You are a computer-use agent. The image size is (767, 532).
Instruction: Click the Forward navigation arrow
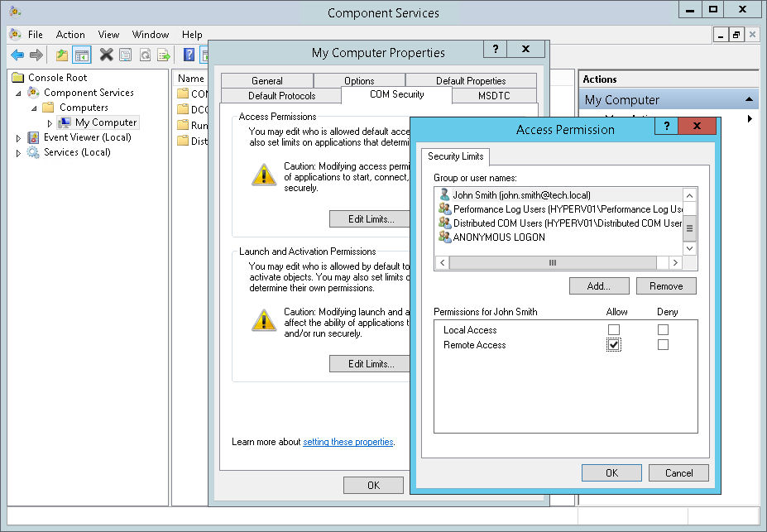click(35, 55)
